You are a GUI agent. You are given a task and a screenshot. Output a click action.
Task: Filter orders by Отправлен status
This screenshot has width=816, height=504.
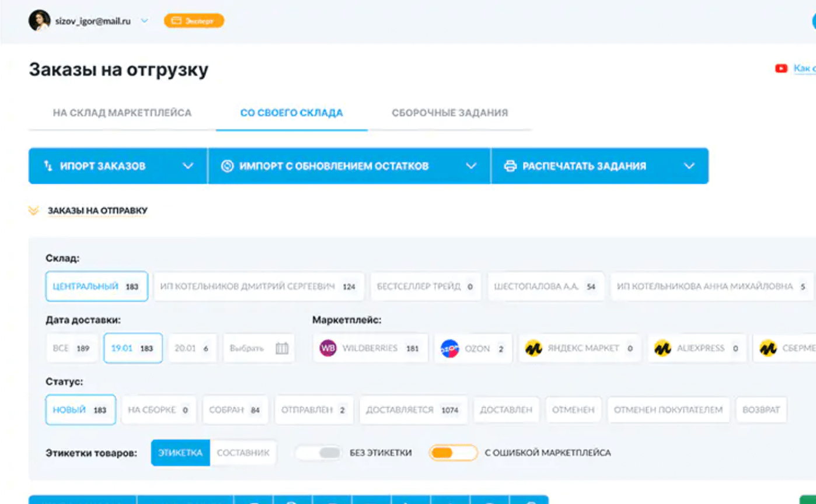tap(314, 410)
